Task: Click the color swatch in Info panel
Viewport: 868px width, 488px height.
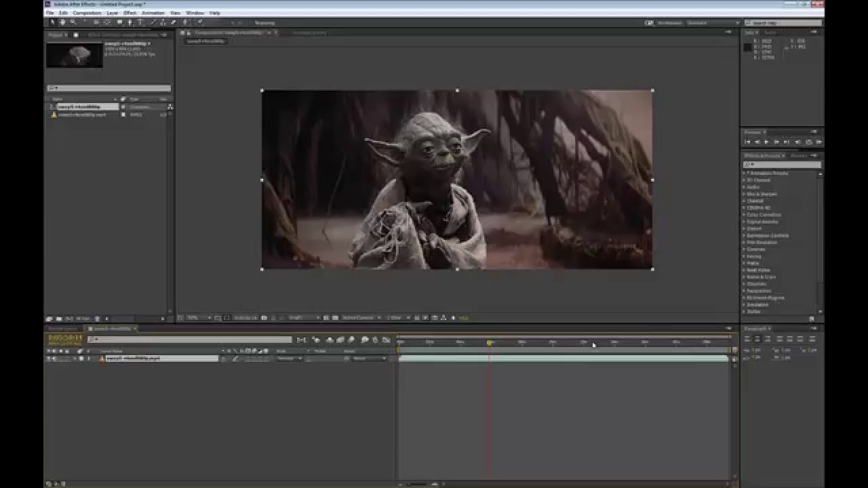Action: coord(747,47)
